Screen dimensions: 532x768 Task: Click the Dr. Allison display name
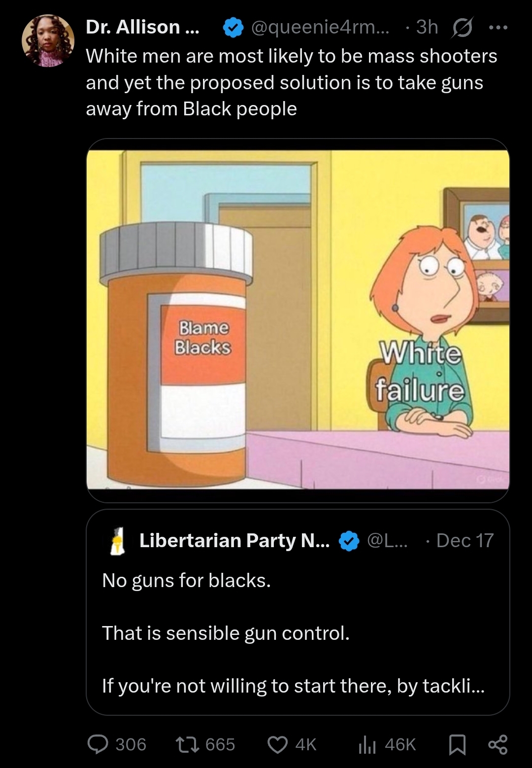click(143, 27)
